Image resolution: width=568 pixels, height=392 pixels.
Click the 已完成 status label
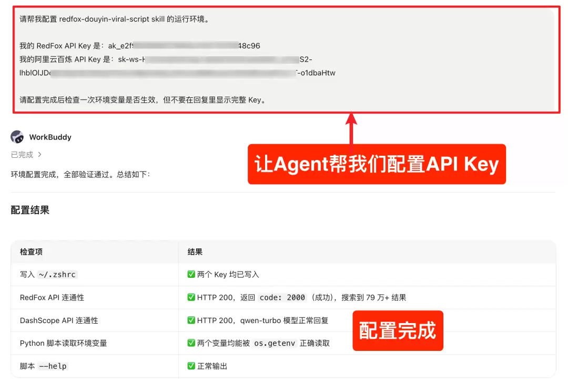(22, 155)
